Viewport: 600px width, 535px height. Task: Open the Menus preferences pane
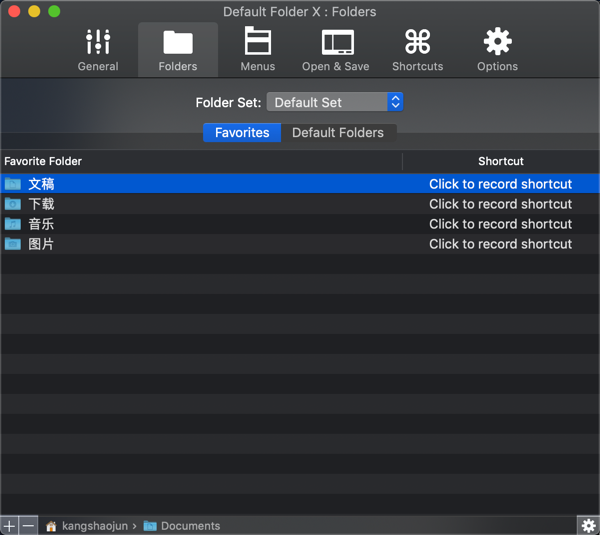pyautogui.click(x=258, y=50)
